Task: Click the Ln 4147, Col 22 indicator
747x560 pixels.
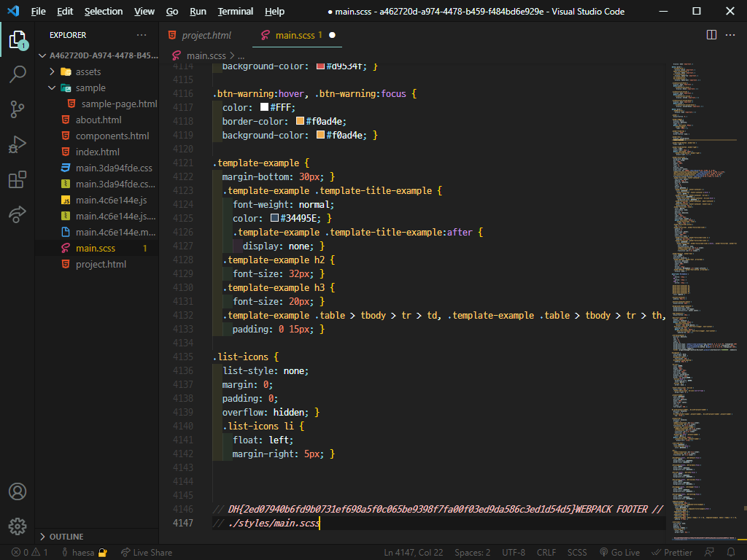Action: (x=413, y=553)
